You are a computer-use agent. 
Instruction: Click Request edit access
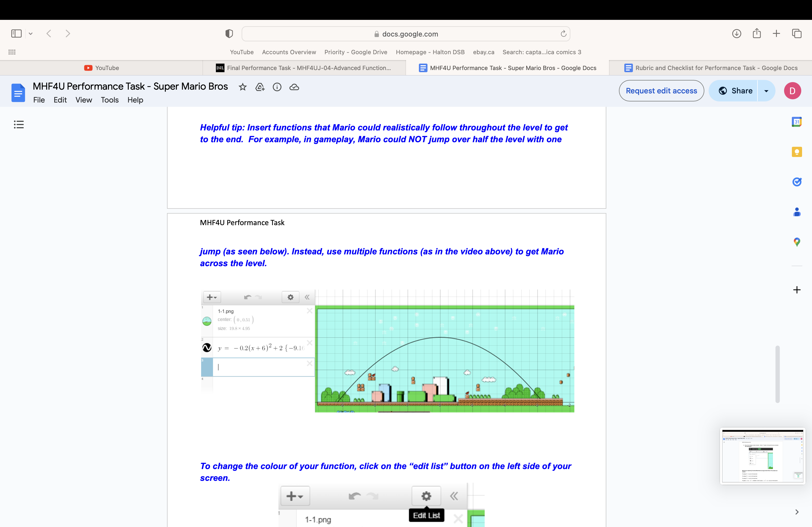point(661,91)
